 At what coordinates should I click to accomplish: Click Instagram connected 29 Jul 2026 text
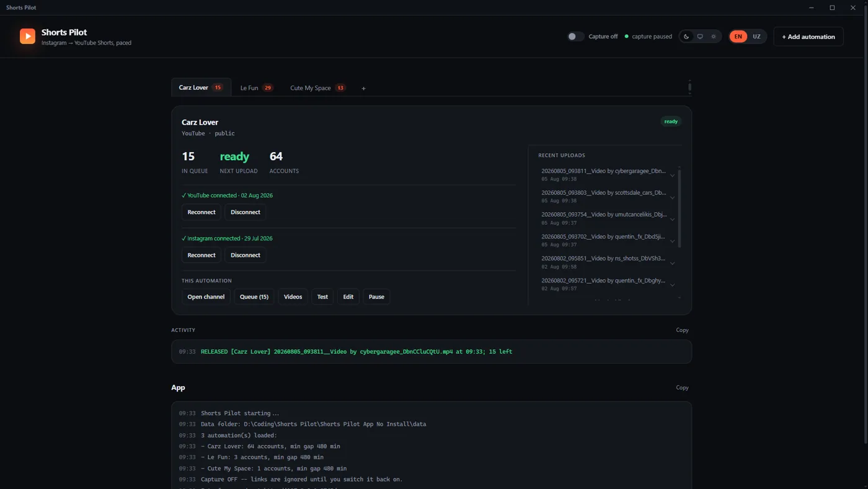coord(227,238)
